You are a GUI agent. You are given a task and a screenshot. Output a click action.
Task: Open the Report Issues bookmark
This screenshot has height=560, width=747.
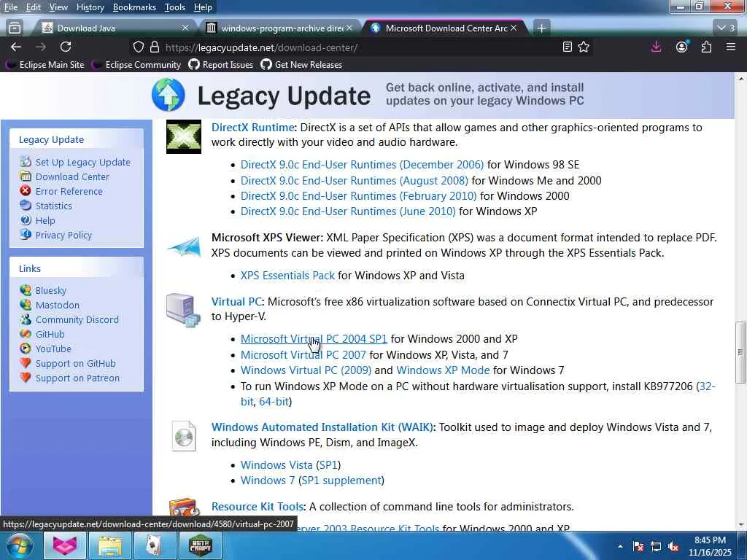pos(221,65)
